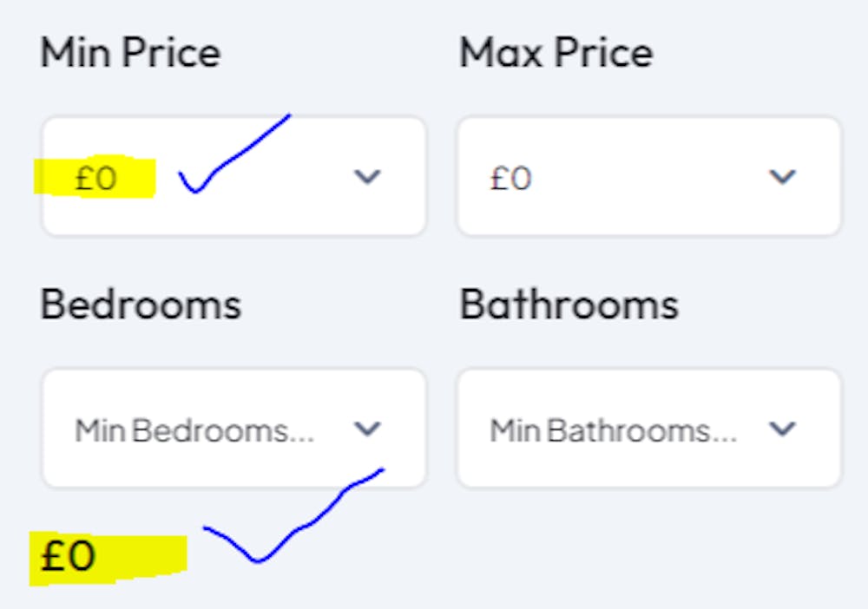Click the Bedrooms field chevron arrow
Viewport: 868px width, 609px height.
368,429
